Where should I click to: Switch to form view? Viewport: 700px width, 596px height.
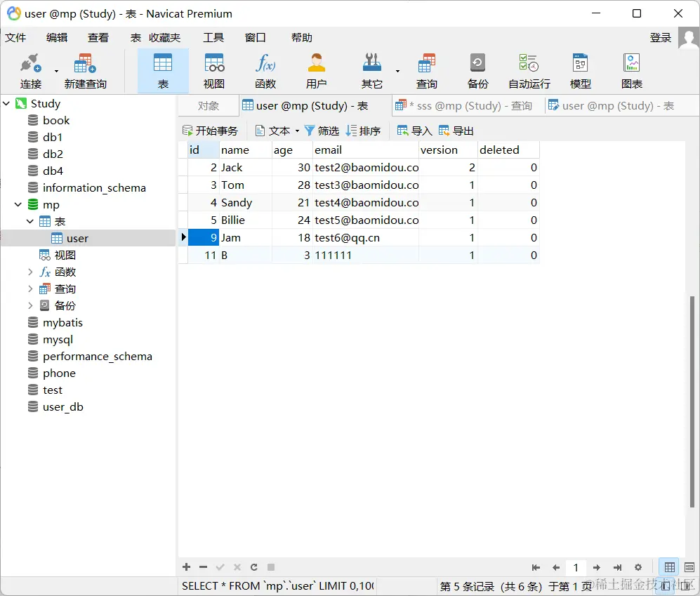pos(689,567)
